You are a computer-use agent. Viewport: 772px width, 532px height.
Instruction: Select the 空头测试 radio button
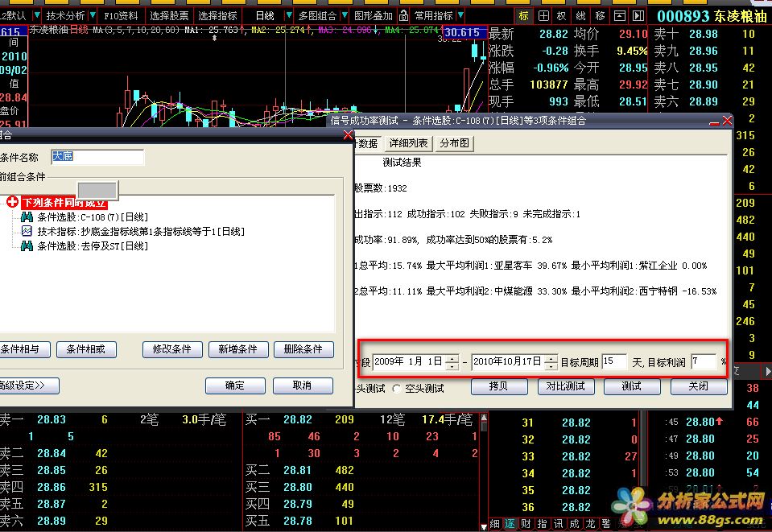pos(397,389)
